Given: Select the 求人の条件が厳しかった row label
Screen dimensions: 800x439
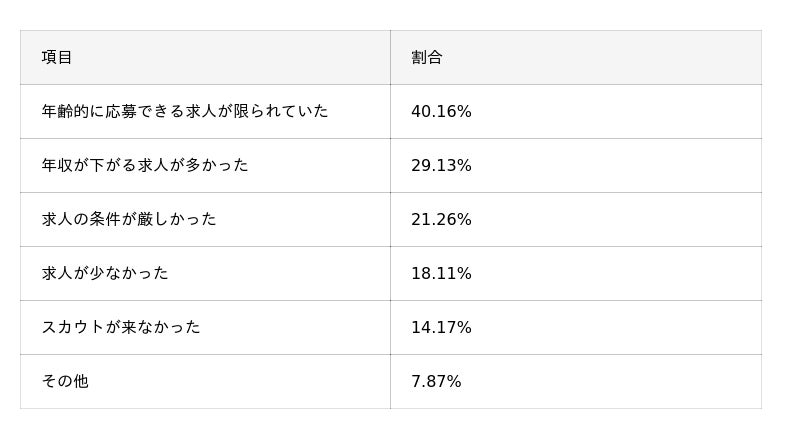Looking at the screenshot, I should [129, 220].
